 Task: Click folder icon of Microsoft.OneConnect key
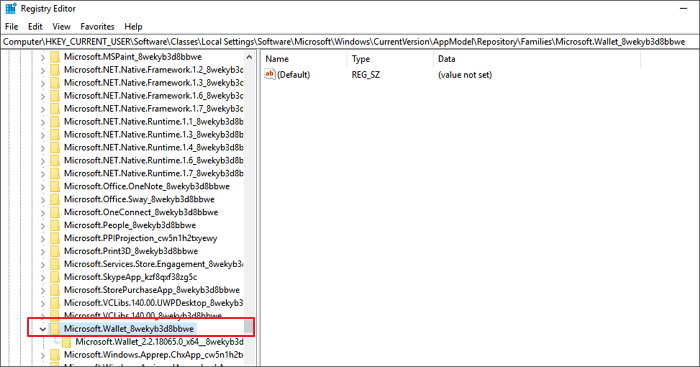click(55, 212)
